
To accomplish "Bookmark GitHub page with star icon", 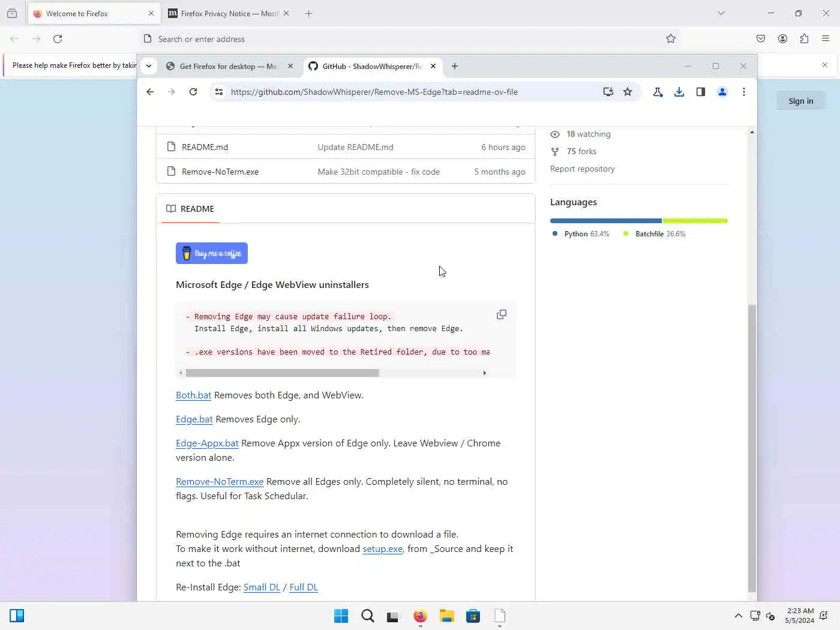I will [x=628, y=92].
